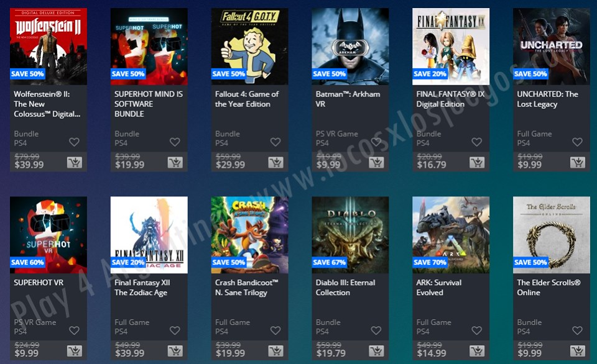Open the Crash Bandicoot cover thumbnail
The width and height of the screenshot is (597, 364).
(x=250, y=235)
